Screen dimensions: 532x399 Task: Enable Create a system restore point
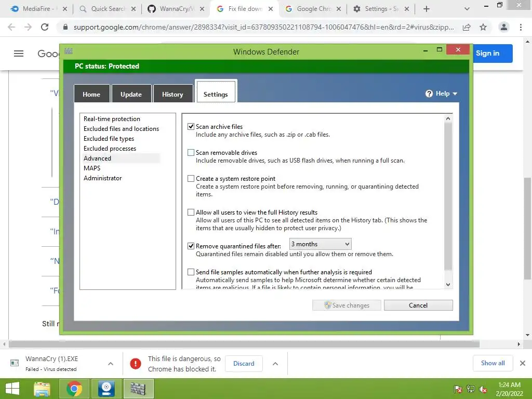click(191, 179)
